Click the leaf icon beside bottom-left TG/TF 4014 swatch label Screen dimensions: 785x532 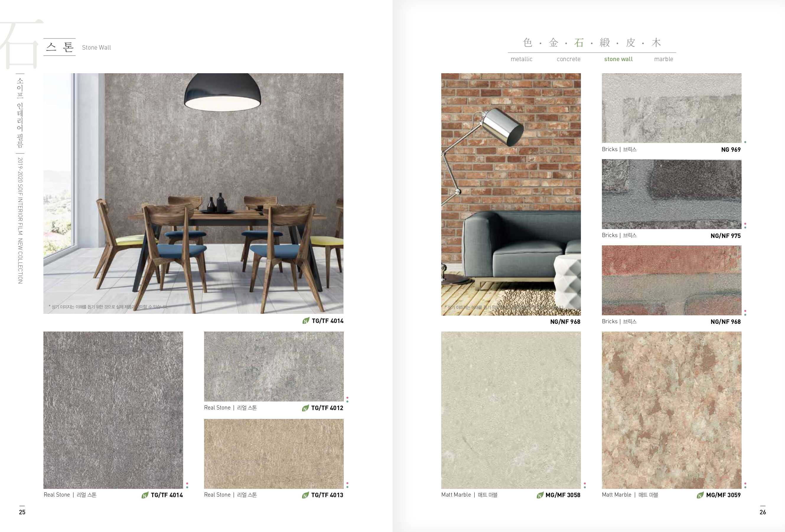145,495
